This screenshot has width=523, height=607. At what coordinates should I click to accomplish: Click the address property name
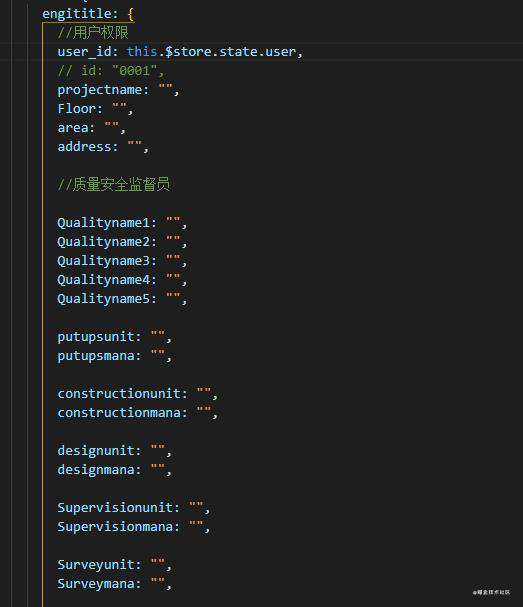pyautogui.click(x=84, y=147)
